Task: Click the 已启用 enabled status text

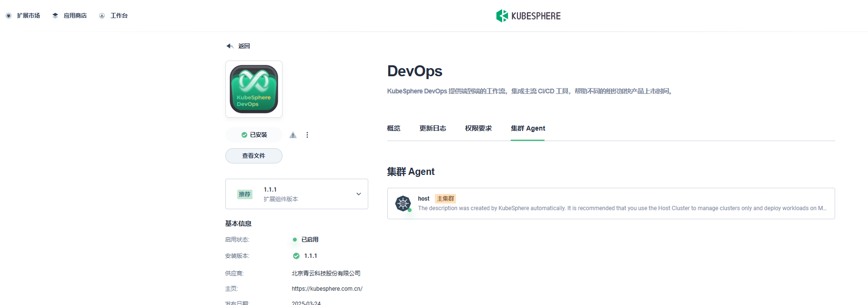Action: [310, 240]
